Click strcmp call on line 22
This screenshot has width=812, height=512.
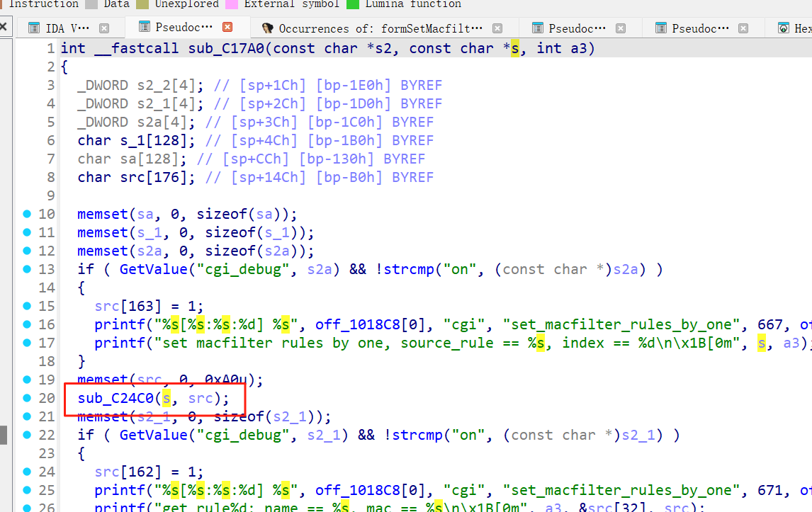click(x=417, y=435)
